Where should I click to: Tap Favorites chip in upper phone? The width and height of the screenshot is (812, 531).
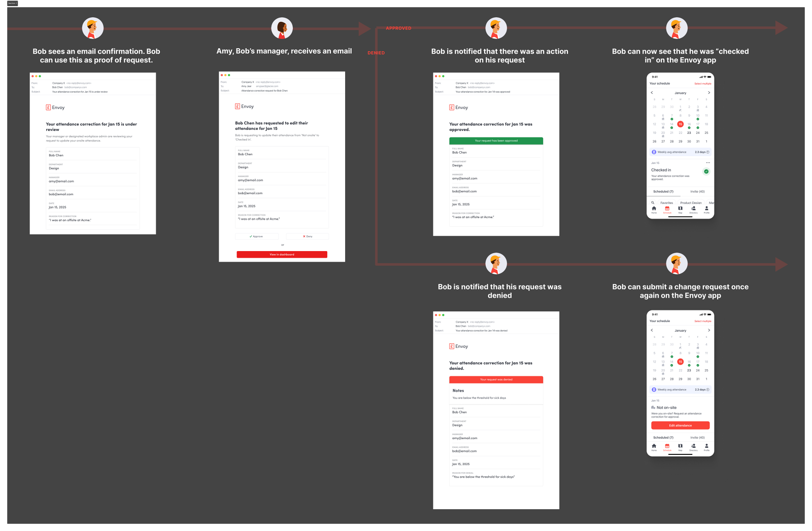[666, 203]
